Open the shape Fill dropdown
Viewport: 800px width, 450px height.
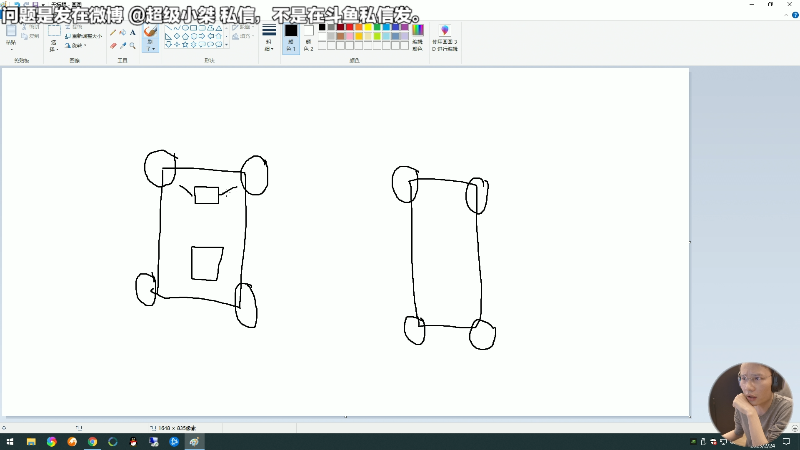[243, 36]
